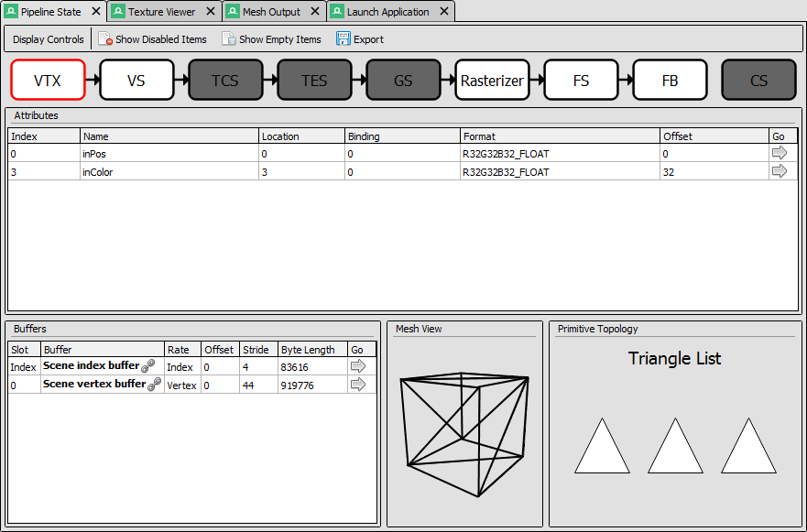Click the go arrow for inPos attribute
Image resolution: width=807 pixels, height=532 pixels.
(780, 153)
